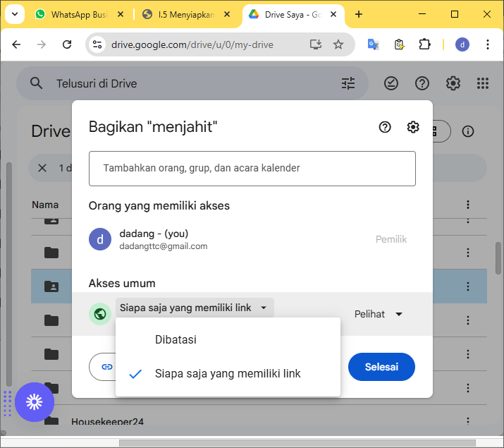The width and height of the screenshot is (504, 448).
Task: Expand the Pelihat role dropdown
Action: point(379,314)
